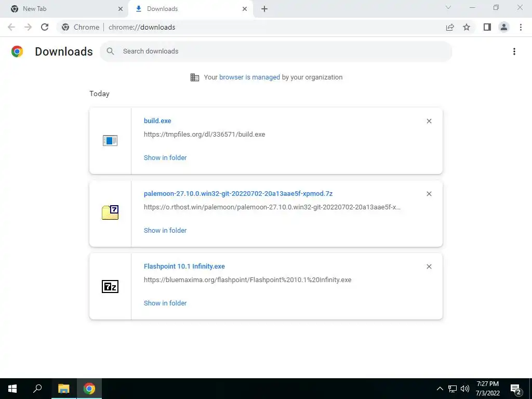532x399 pixels.
Task: Open the notification center icon
Action: 516,389
